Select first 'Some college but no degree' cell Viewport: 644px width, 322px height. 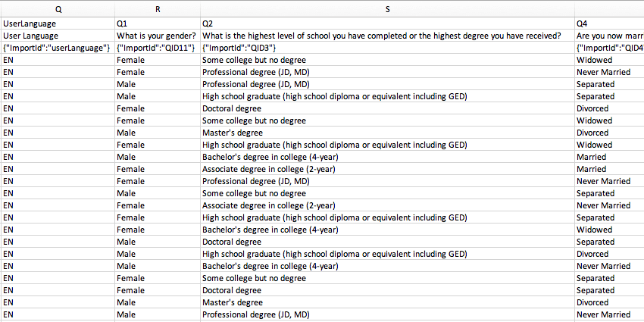387,60
